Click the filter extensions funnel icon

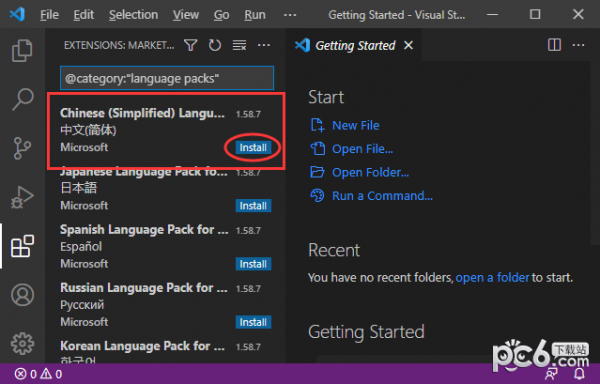191,46
